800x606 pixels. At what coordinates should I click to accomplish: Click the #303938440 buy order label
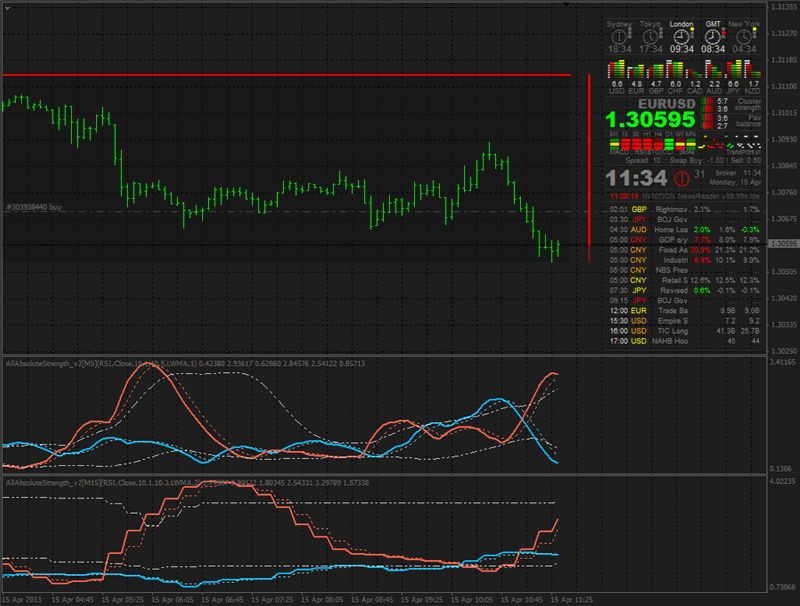click(35, 207)
